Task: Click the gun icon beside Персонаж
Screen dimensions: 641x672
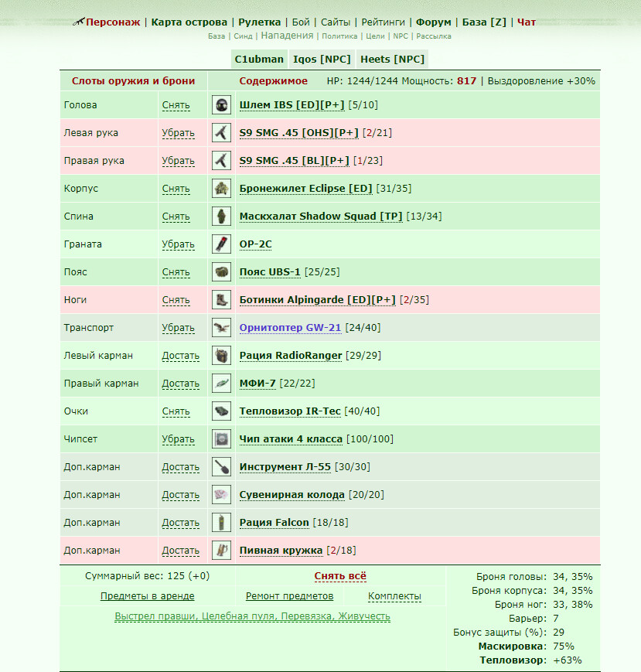Action: tap(78, 22)
